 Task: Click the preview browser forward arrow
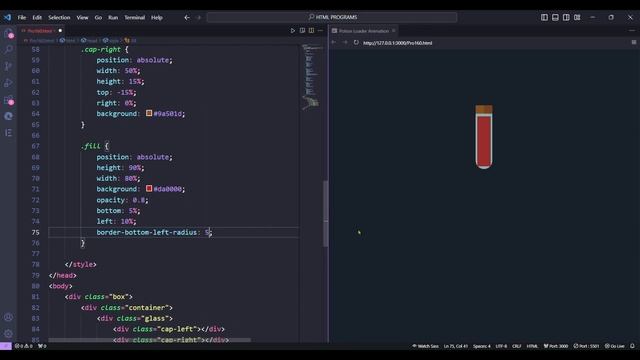[x=345, y=42]
